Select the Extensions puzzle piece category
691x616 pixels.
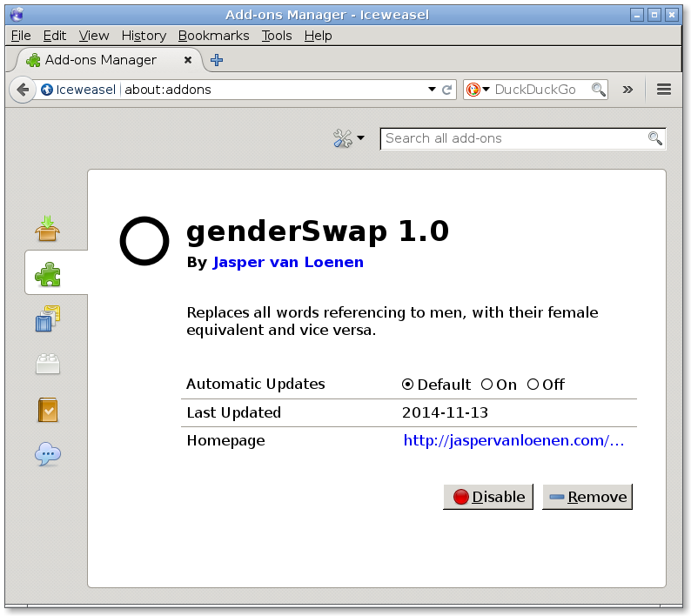point(48,274)
